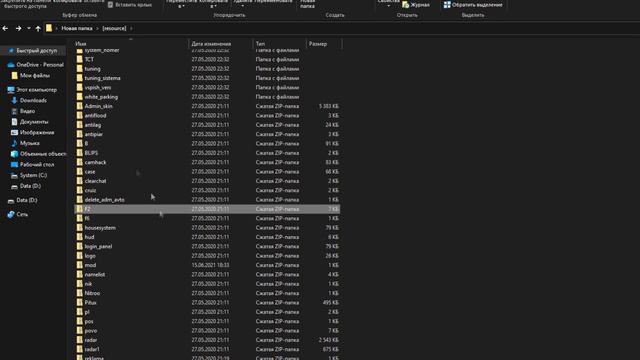
Task: Select the logo ZIP file
Action: pyautogui.click(x=90, y=256)
